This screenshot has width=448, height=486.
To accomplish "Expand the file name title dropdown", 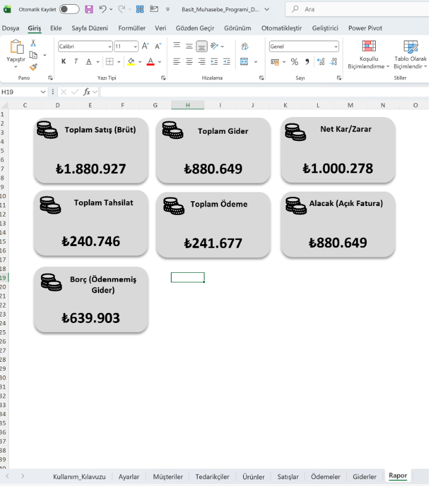I will 266,10.
